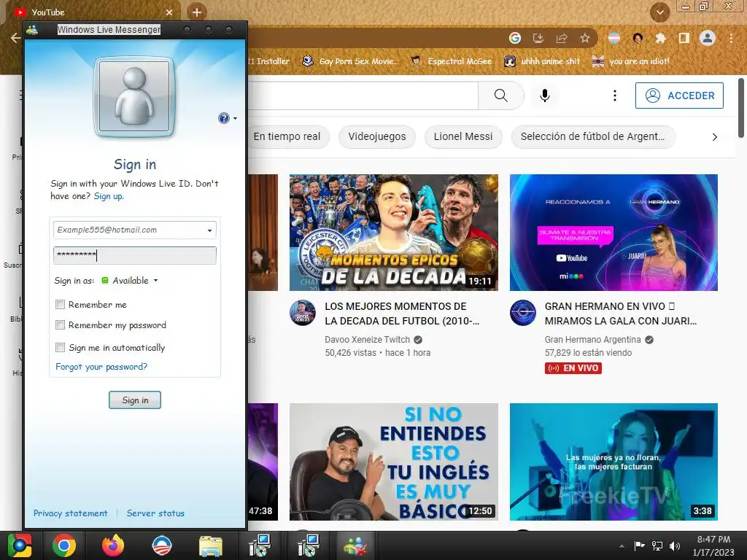Open the Chrome profile avatar icon
The width and height of the screenshot is (747, 560).
[x=708, y=38]
